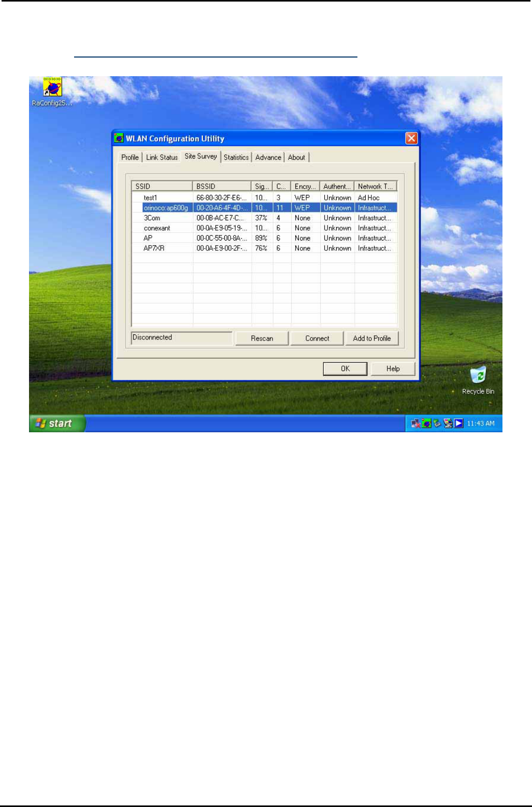Click the 76% signal value

click(x=261, y=248)
